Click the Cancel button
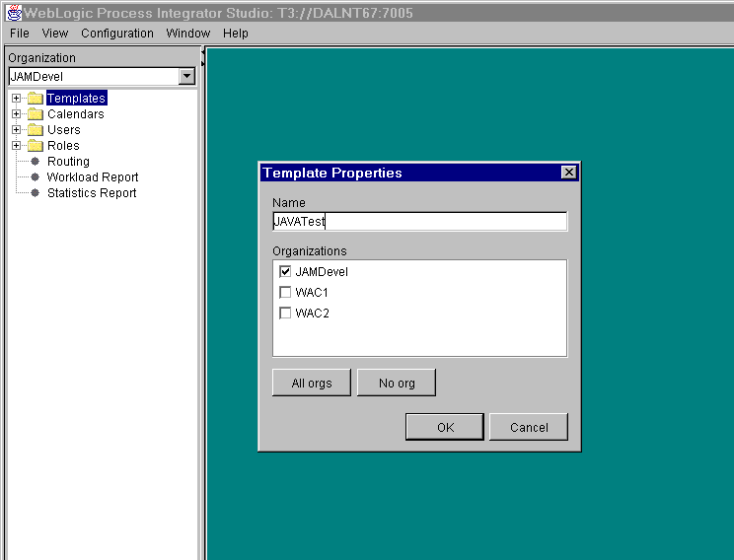 pos(529,427)
